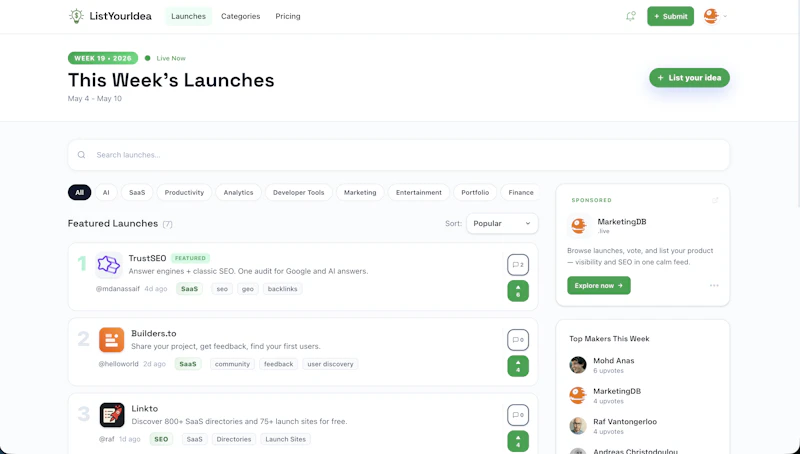Image resolution: width=800 pixels, height=454 pixels.
Task: Filter launches by Marketing
Action: pos(360,192)
